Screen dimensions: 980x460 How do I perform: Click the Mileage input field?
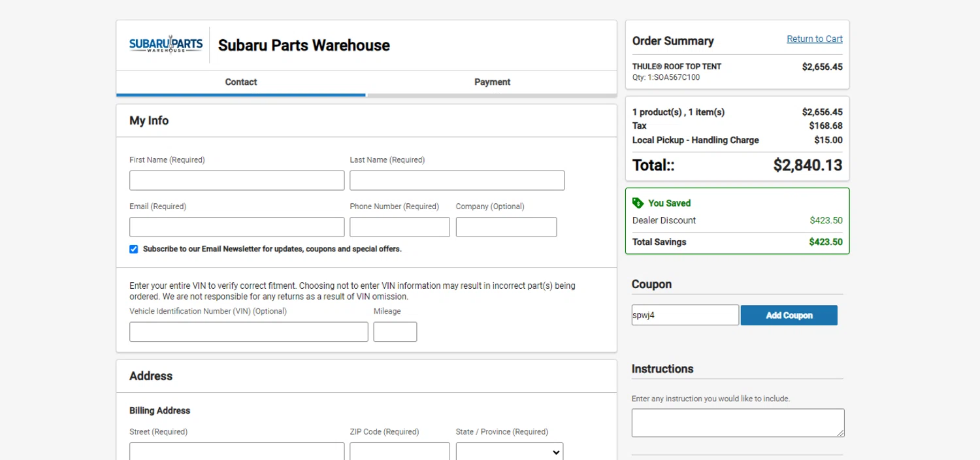click(395, 332)
